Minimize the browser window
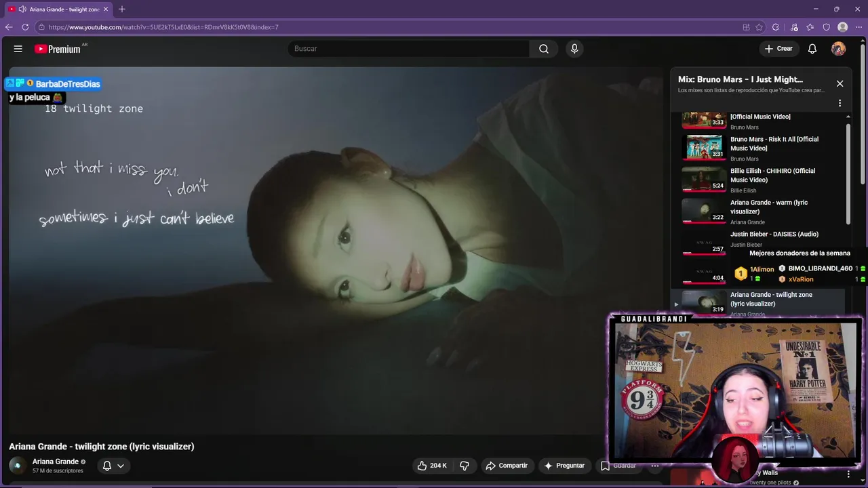This screenshot has width=868, height=488. click(x=814, y=9)
